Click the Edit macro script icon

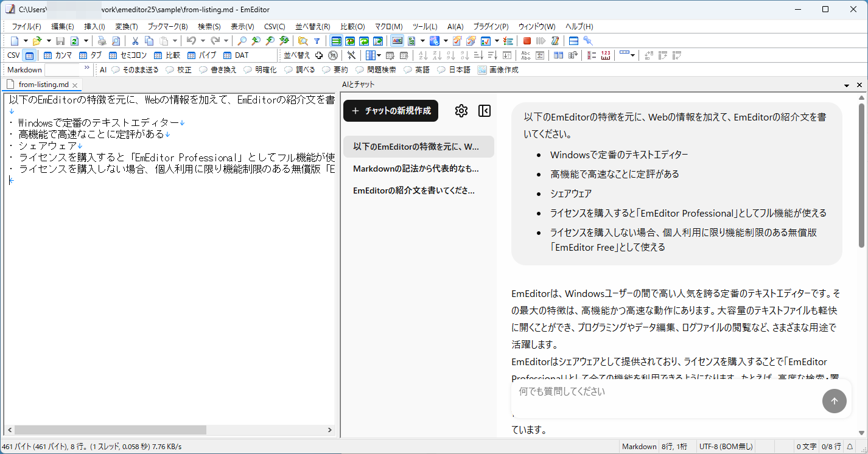[555, 41]
